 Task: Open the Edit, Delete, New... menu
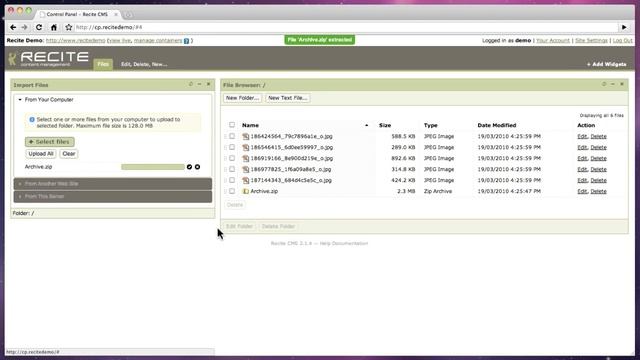point(144,64)
